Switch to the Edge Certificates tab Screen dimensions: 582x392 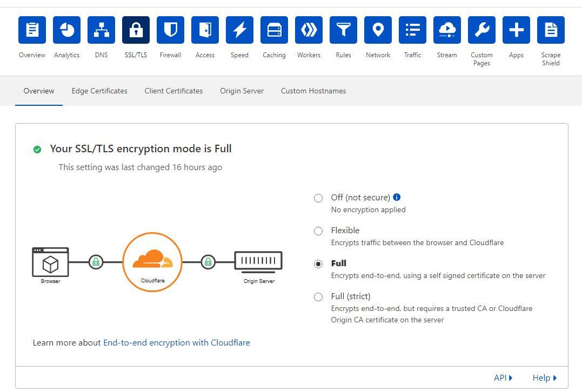[99, 91]
